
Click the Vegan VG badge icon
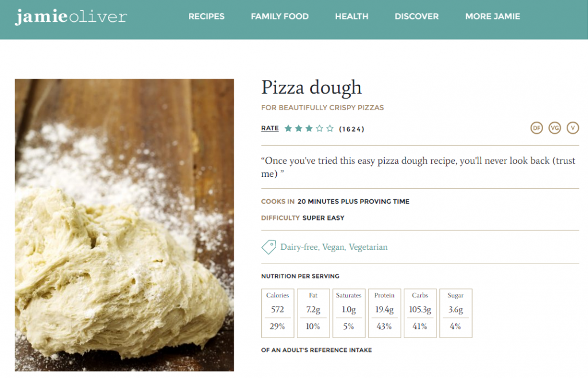tap(555, 128)
